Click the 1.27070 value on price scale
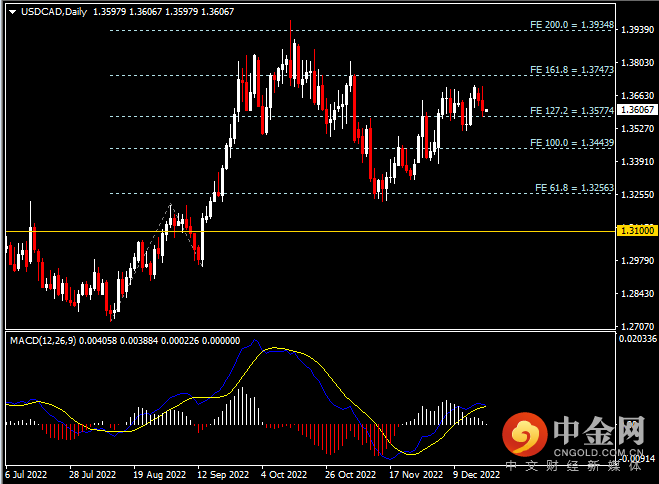 click(x=636, y=326)
